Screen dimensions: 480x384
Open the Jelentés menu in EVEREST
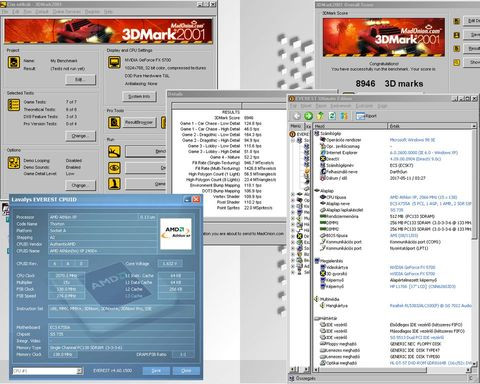tap(321, 106)
